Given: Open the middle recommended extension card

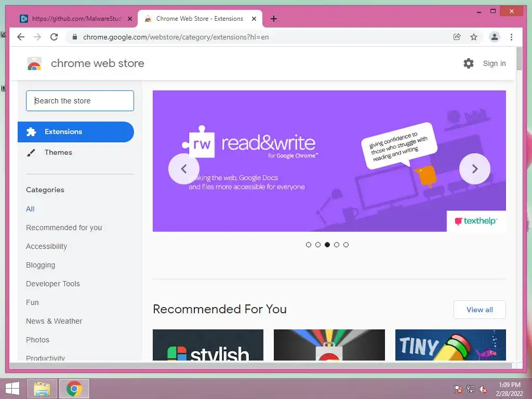Looking at the screenshot, I should [x=329, y=345].
